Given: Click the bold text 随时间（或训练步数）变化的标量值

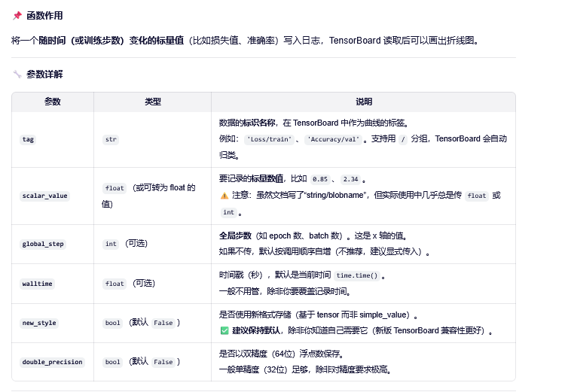Looking at the screenshot, I should coord(111,41).
